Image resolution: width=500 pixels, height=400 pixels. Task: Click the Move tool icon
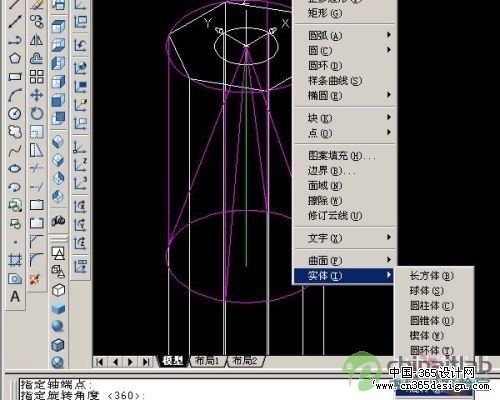coord(36,95)
